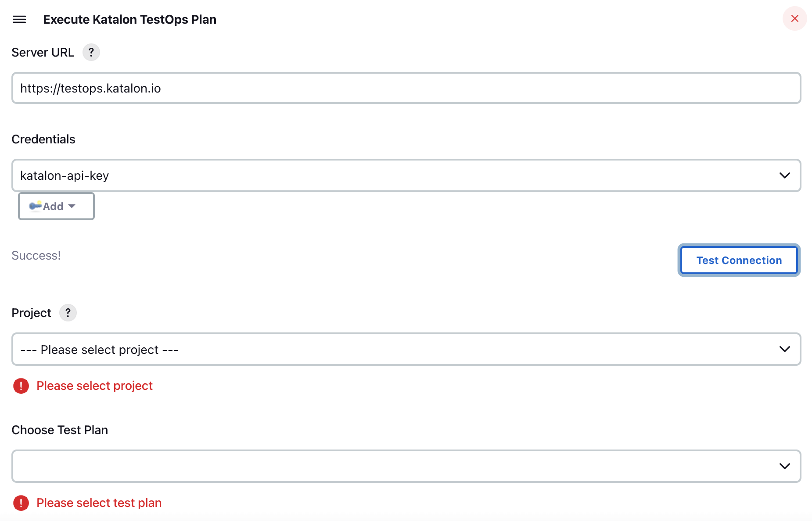This screenshot has height=521, width=812.
Task: Close the Execute Katalon TestOps Plan step
Action: [x=794, y=18]
